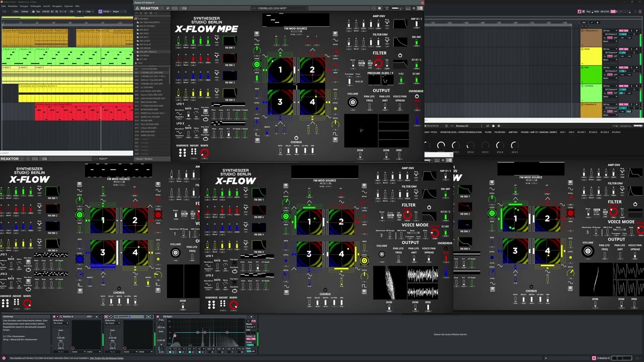The width and height of the screenshot is (644, 362).
Task: Open Sidechain No Input dropdown in Reaktor 6 device
Action: point(61,323)
